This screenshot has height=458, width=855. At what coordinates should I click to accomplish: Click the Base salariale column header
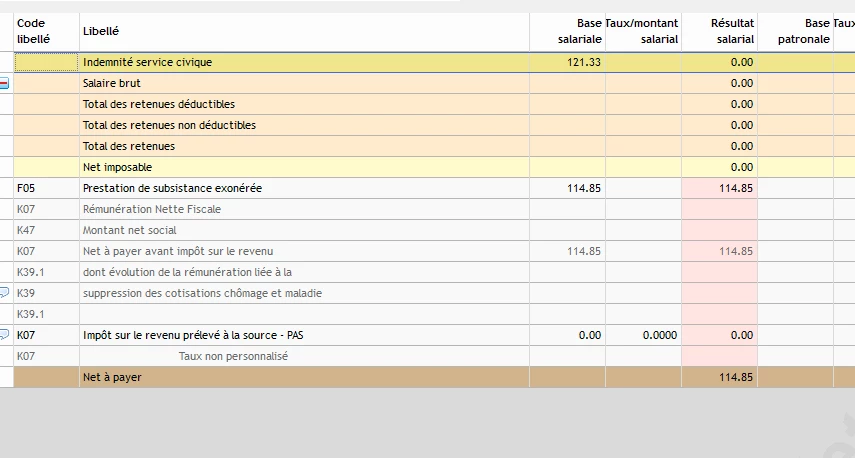[x=567, y=31]
